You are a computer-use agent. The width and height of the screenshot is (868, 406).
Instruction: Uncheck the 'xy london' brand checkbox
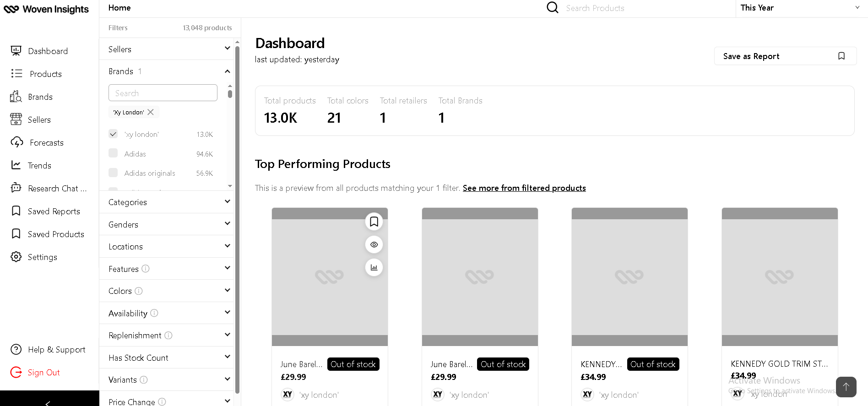tap(113, 134)
